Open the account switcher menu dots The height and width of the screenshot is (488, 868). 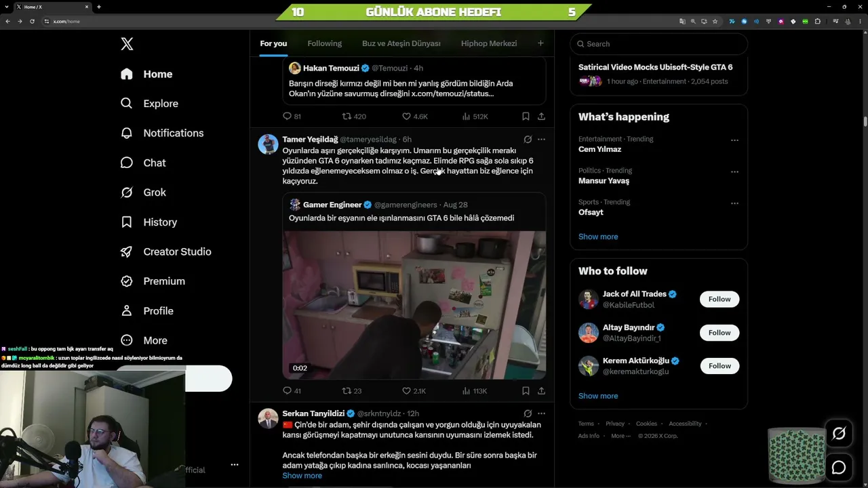point(235,465)
